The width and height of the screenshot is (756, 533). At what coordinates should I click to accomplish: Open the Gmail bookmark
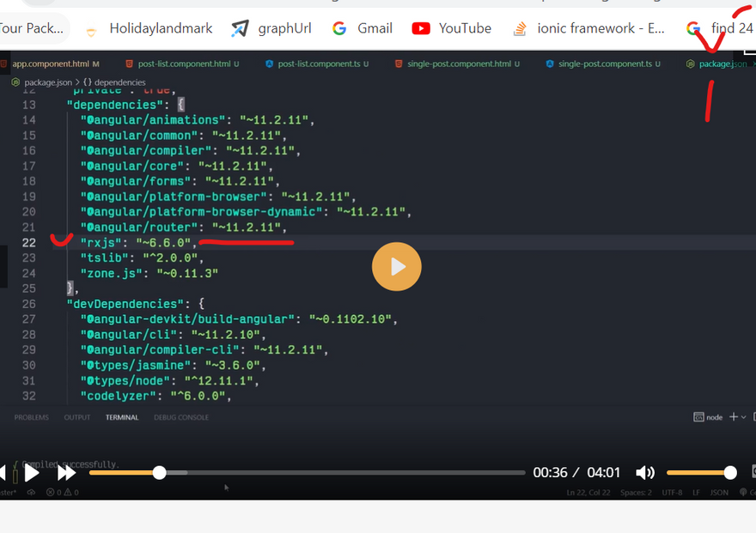tap(362, 28)
